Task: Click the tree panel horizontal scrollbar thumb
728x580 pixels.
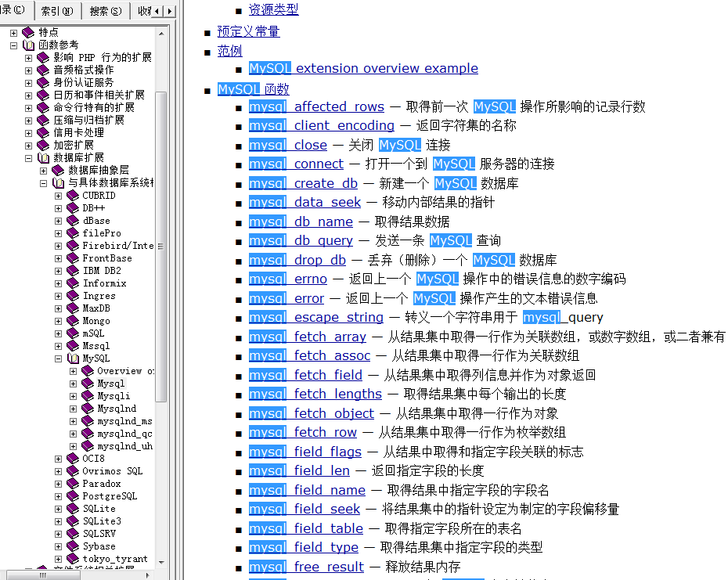Action: tap(43, 575)
